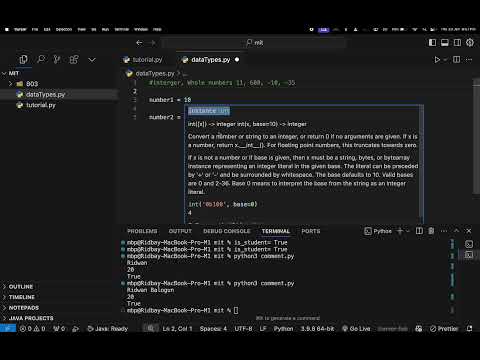This screenshot has width=480, height=360.
Task: Maximize panel size with up chevron
Action: [x=456, y=231]
